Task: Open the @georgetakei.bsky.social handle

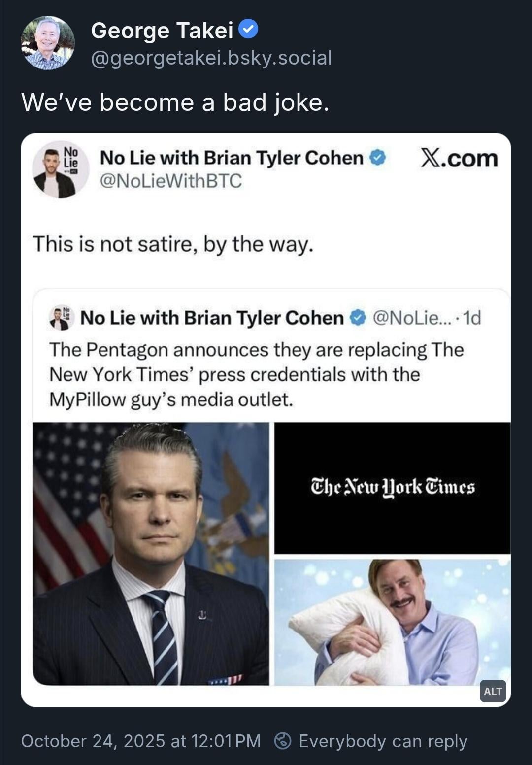Action: tap(211, 58)
